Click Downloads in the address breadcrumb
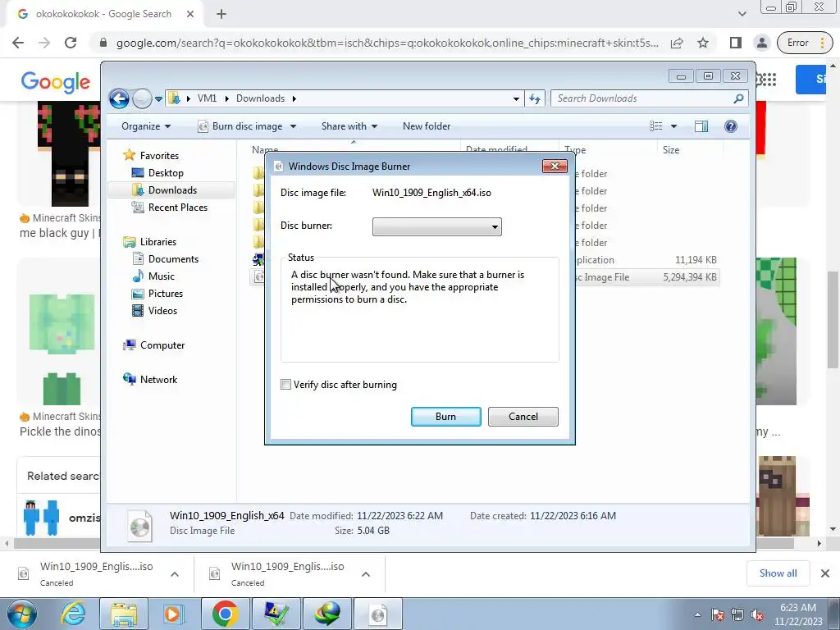 point(260,98)
